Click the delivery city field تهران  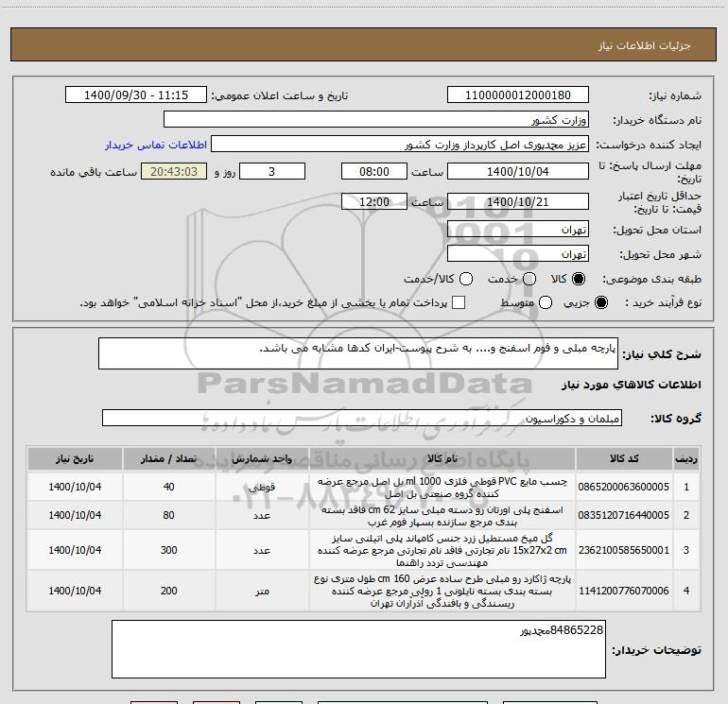click(518, 253)
